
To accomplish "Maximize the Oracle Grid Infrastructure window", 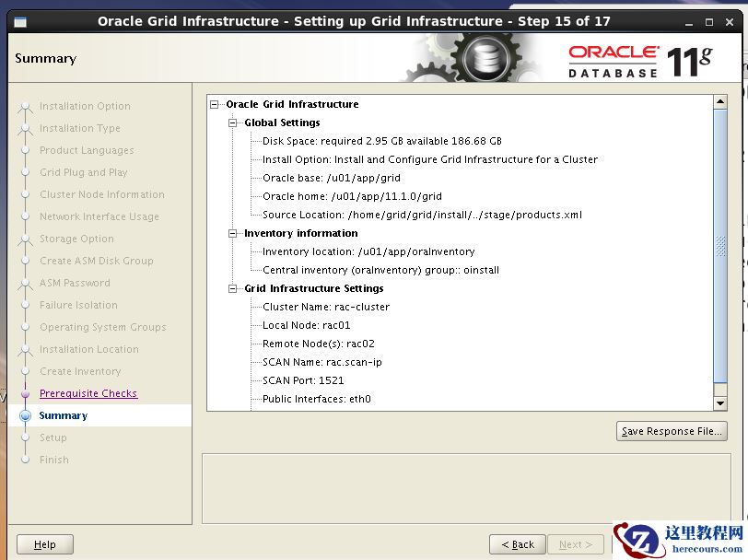I will click(709, 22).
